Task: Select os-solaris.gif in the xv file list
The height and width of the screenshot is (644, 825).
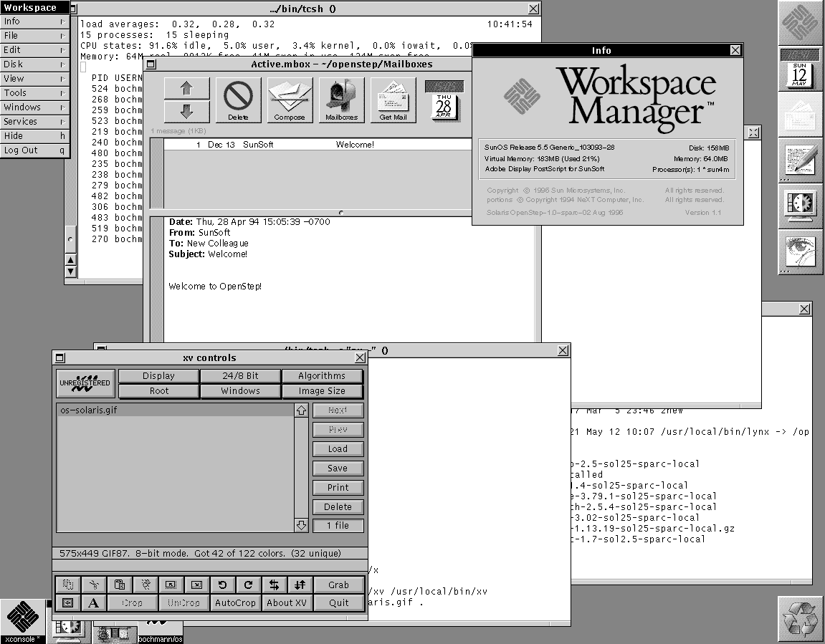Action: tap(175, 410)
